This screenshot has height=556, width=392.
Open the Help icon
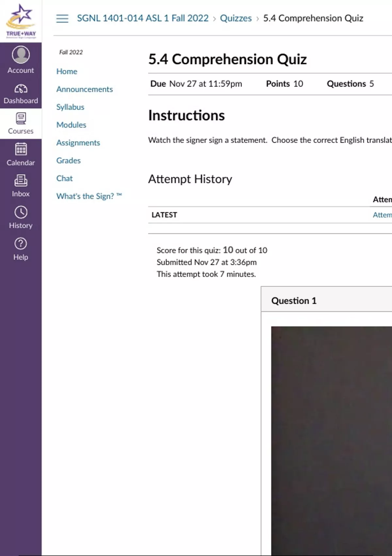coord(21,244)
